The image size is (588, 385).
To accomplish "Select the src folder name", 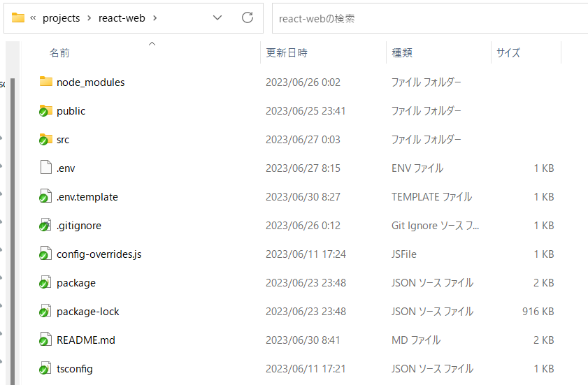I will click(x=63, y=140).
